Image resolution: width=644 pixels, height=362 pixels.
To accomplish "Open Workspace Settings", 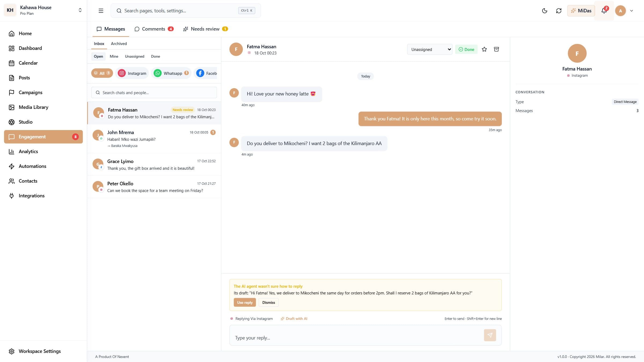I will [x=43, y=351].
